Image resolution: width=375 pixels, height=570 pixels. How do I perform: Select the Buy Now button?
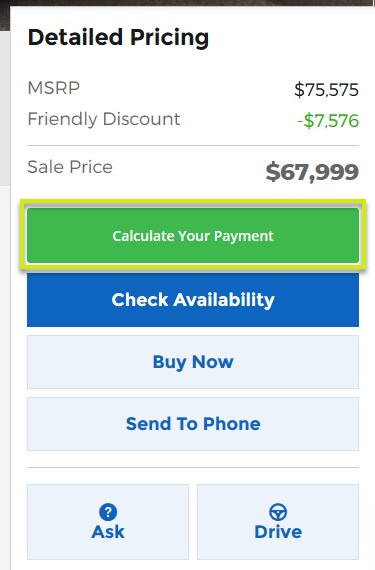[193, 362]
